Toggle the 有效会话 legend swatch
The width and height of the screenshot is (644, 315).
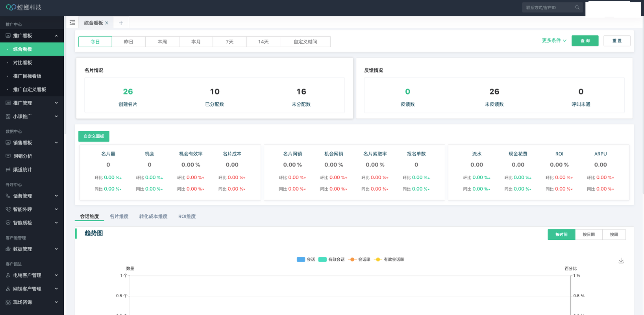click(x=322, y=259)
